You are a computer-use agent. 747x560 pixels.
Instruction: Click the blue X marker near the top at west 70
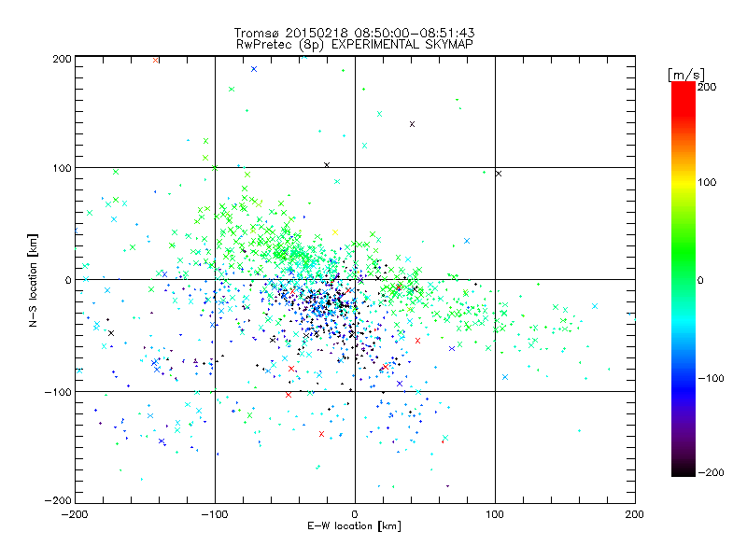click(254, 69)
